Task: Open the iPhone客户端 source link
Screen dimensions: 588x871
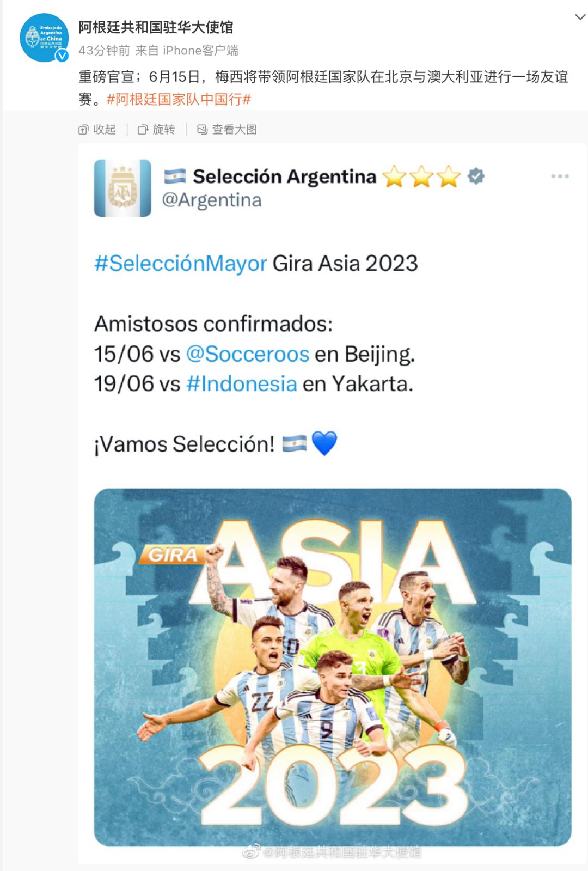Action: (200, 51)
